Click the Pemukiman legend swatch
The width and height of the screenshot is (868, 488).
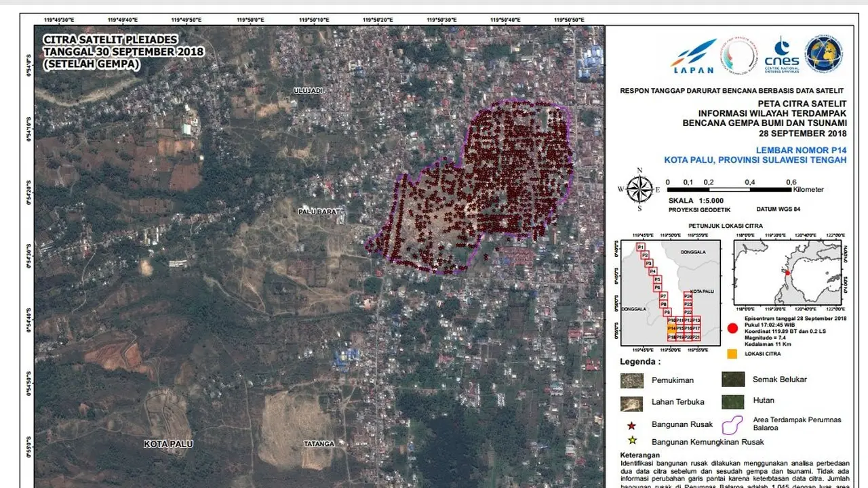point(632,380)
